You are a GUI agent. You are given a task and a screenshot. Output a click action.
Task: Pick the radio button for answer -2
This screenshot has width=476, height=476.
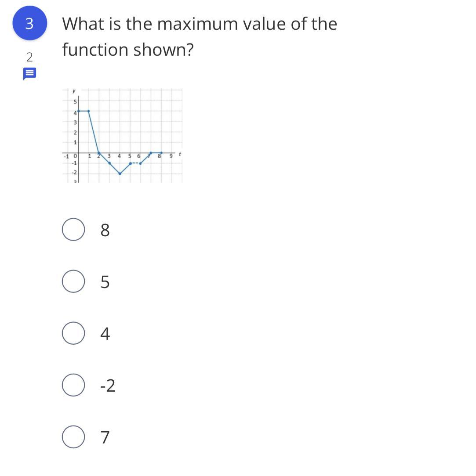coord(73,385)
